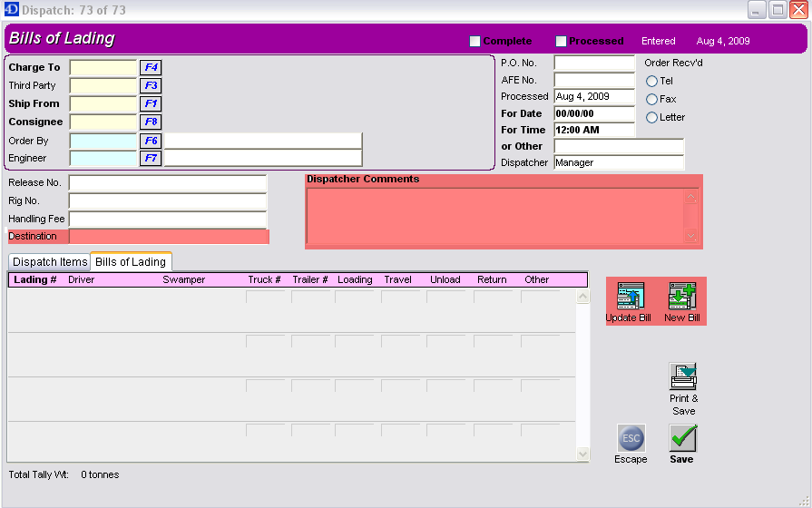Click the Destination field
The width and height of the screenshot is (812, 508).
click(169, 237)
